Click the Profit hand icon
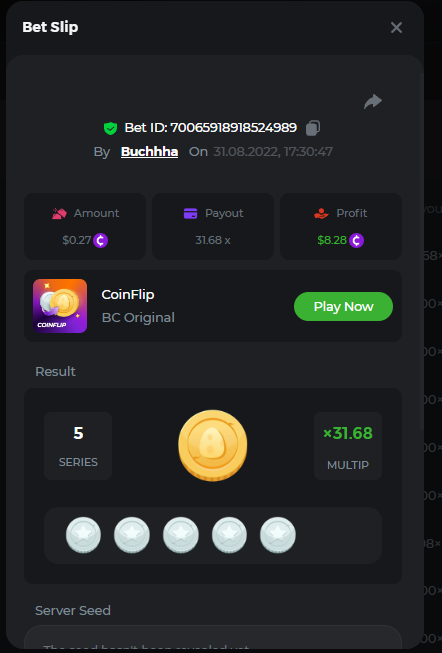This screenshot has width=442, height=653. tap(321, 213)
